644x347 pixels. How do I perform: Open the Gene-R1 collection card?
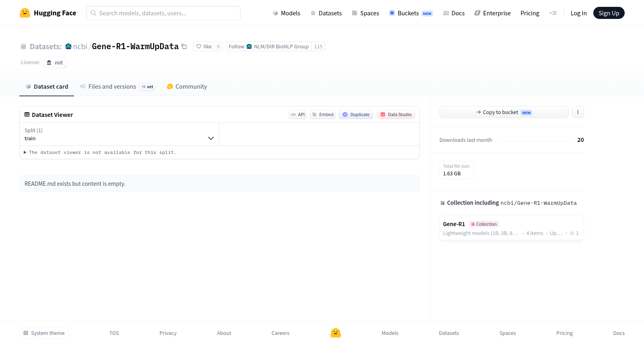click(x=512, y=228)
